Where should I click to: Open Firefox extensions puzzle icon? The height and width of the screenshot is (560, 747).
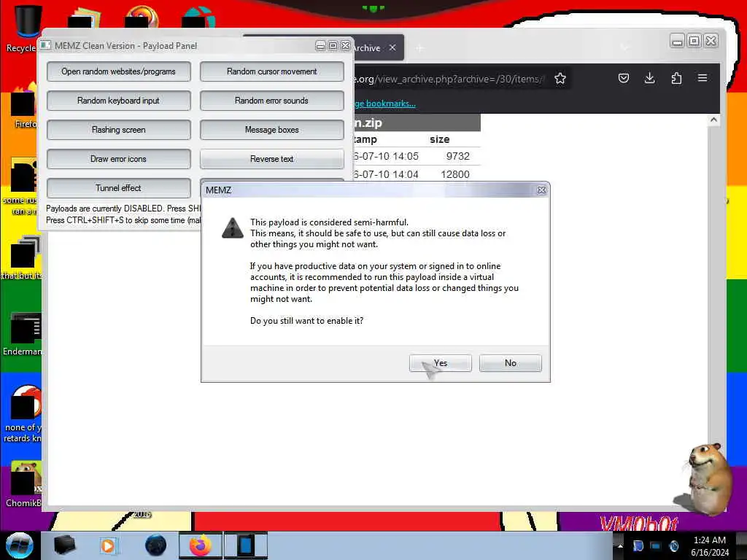point(676,78)
